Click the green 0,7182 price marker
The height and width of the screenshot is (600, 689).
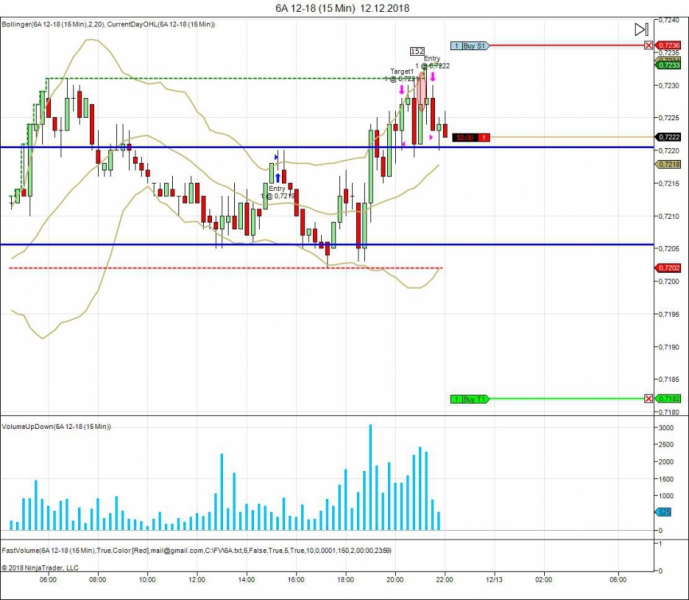(x=668, y=399)
